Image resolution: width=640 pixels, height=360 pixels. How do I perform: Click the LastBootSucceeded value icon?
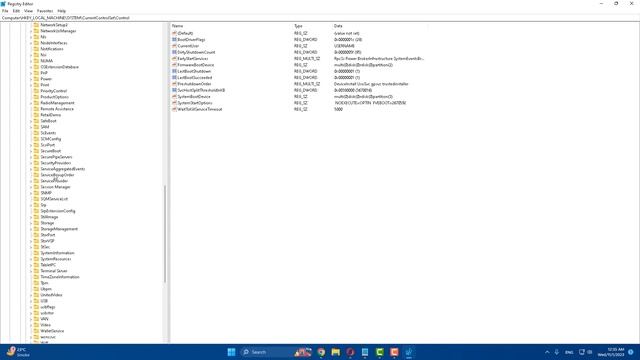click(x=174, y=78)
